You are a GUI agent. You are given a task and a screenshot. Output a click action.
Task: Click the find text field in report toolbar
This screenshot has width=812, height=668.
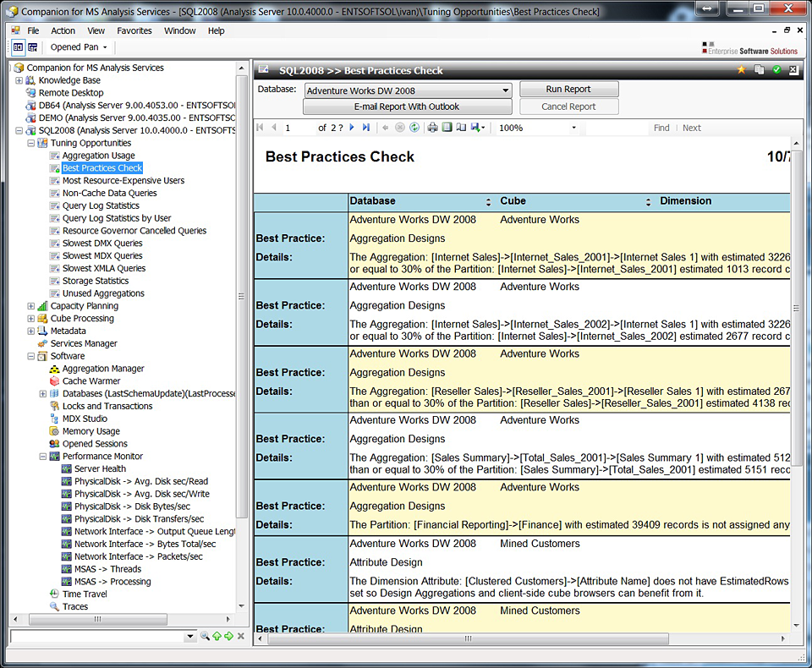pyautogui.click(x=617, y=128)
